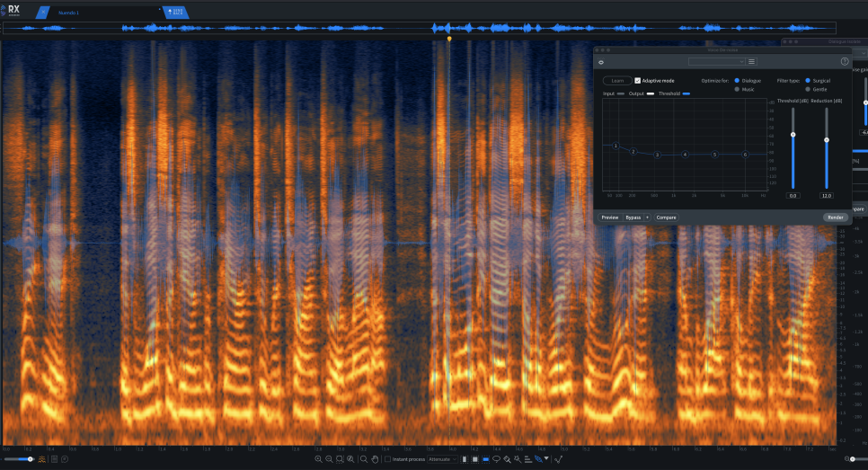Close the Nuendo 1 tab
Viewport: 868px width, 470px height.
click(x=42, y=13)
